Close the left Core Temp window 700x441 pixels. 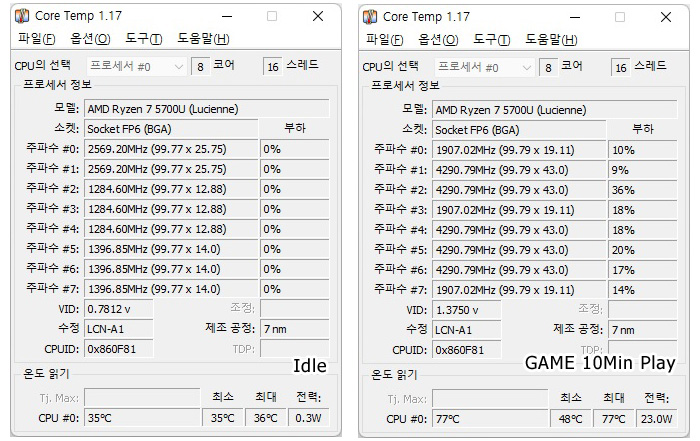click(318, 16)
